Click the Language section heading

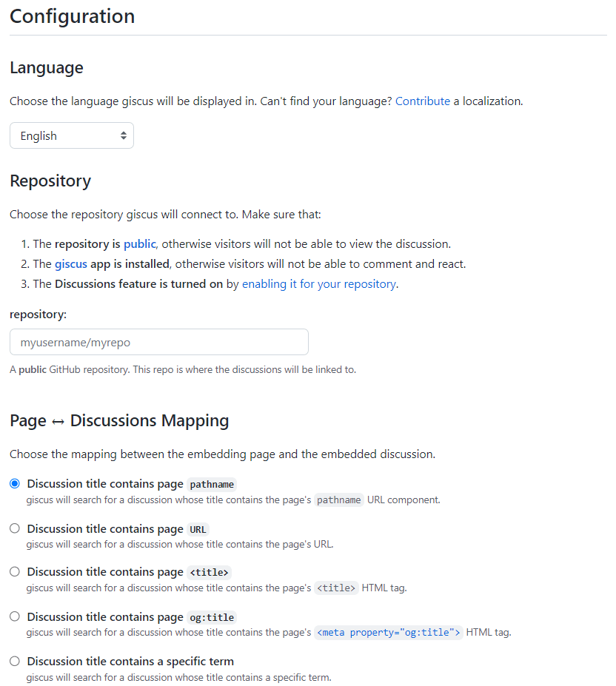(x=47, y=68)
